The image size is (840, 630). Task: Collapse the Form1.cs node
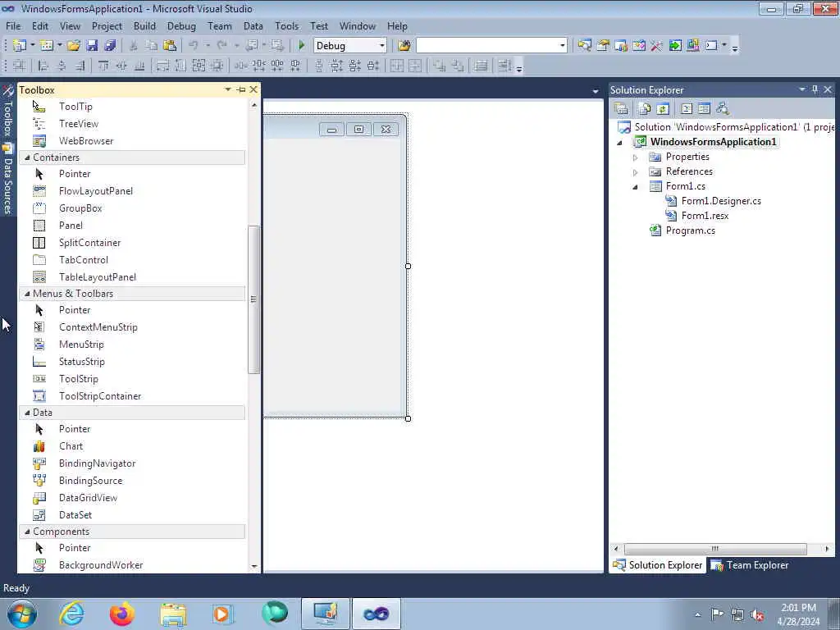tap(636, 187)
